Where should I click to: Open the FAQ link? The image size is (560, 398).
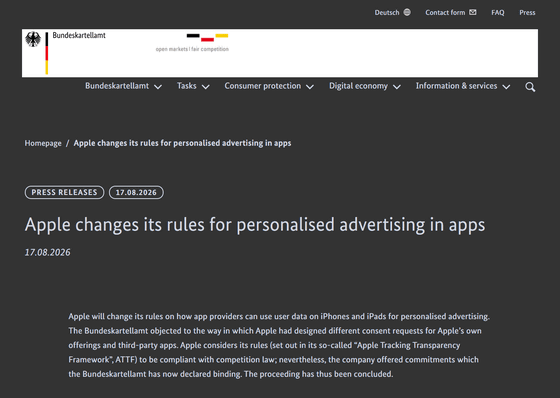498,13
